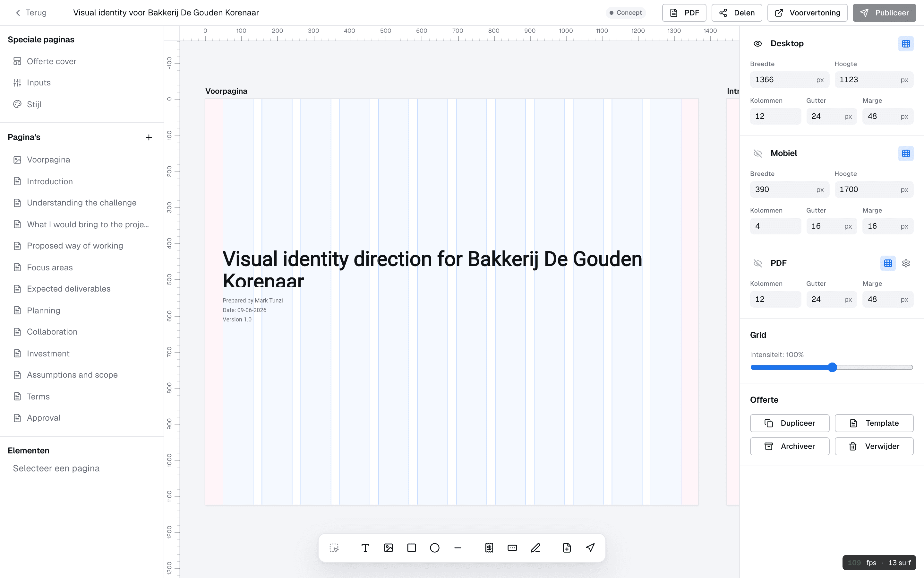924x578 pixels.
Task: Open PDF settings gear icon
Action: click(906, 263)
